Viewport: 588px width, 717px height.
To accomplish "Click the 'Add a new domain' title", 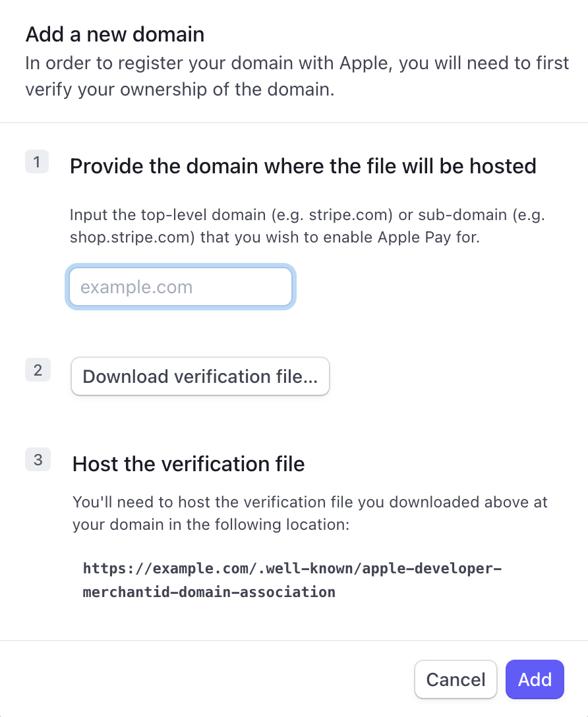I will pos(115,34).
